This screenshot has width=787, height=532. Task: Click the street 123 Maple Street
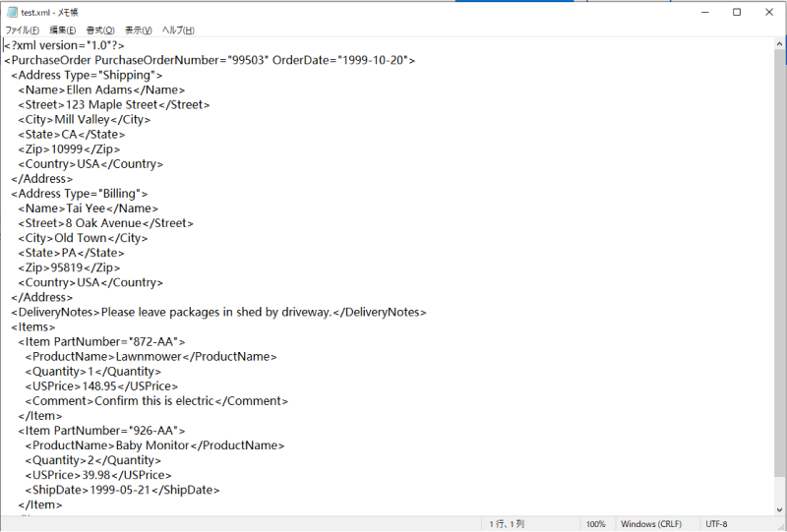coord(111,105)
